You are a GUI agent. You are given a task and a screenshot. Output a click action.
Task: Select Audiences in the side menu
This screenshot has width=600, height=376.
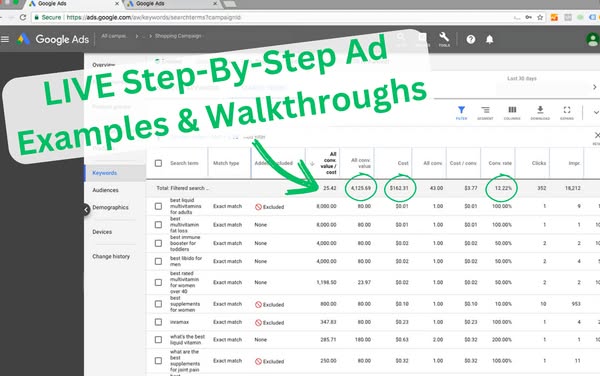pyautogui.click(x=105, y=190)
